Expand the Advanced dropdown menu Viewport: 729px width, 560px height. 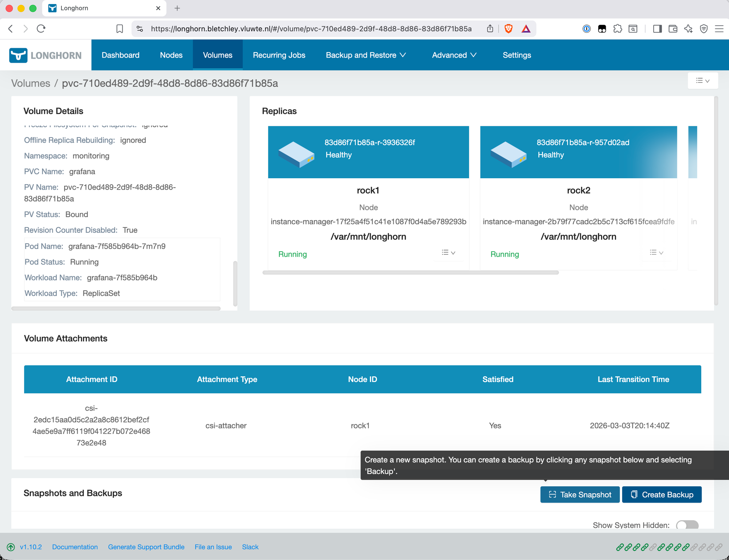[454, 55]
